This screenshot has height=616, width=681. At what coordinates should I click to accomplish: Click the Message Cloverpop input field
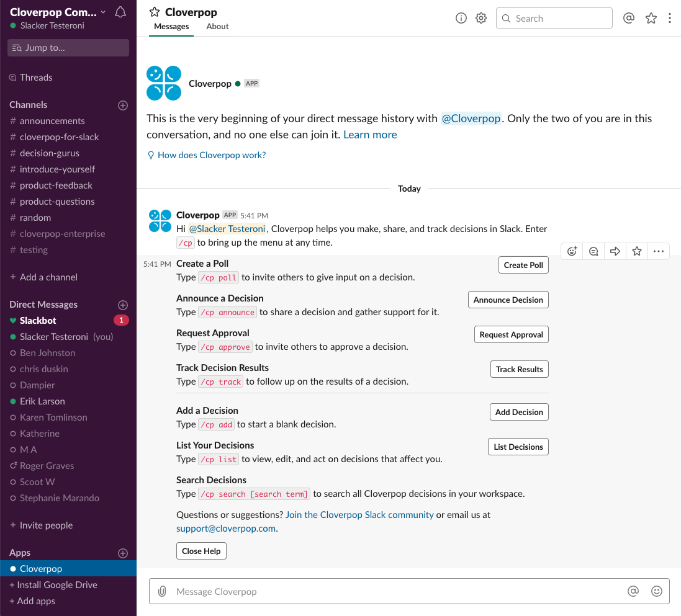409,591
